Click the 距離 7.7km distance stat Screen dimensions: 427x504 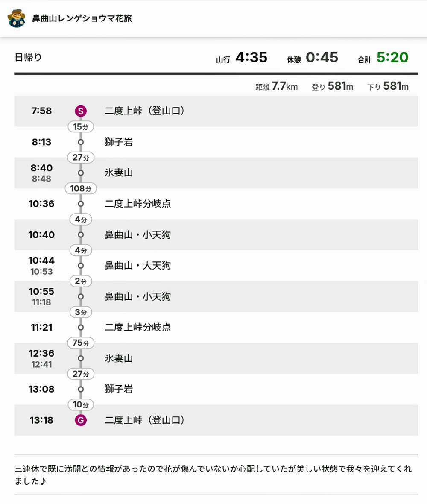[x=276, y=87]
